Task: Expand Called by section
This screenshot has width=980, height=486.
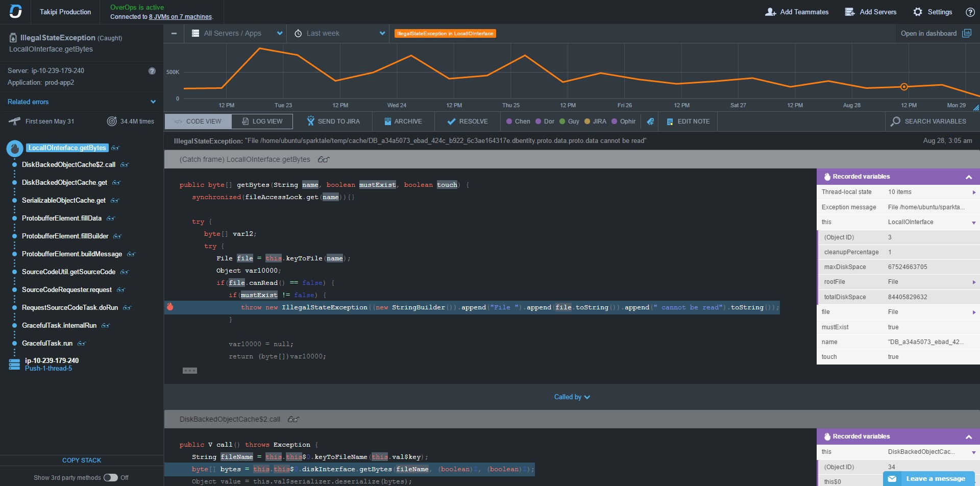Action: [x=572, y=397]
